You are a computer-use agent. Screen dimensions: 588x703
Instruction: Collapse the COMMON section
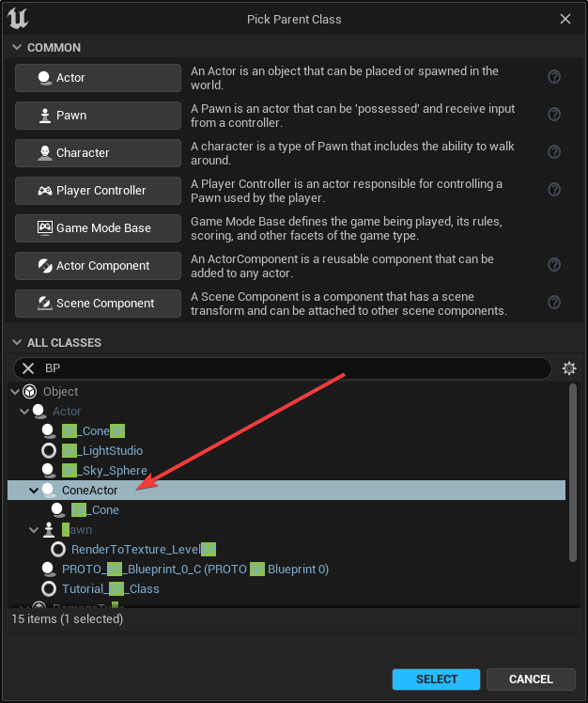click(x=16, y=48)
